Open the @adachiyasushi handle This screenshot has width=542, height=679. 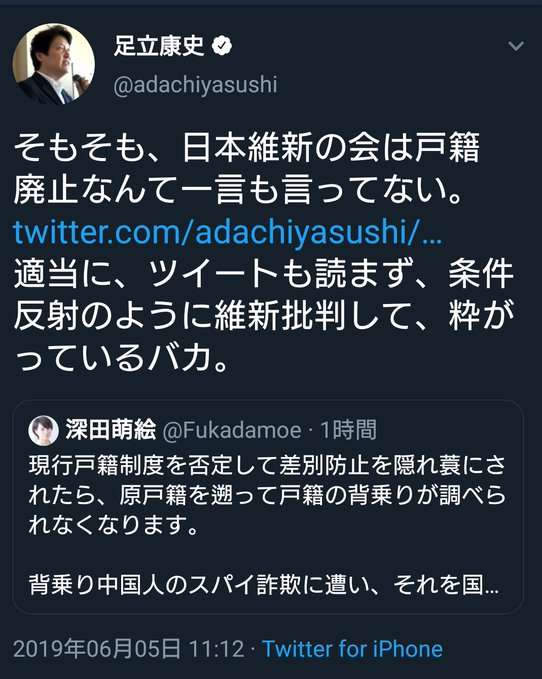coord(195,84)
